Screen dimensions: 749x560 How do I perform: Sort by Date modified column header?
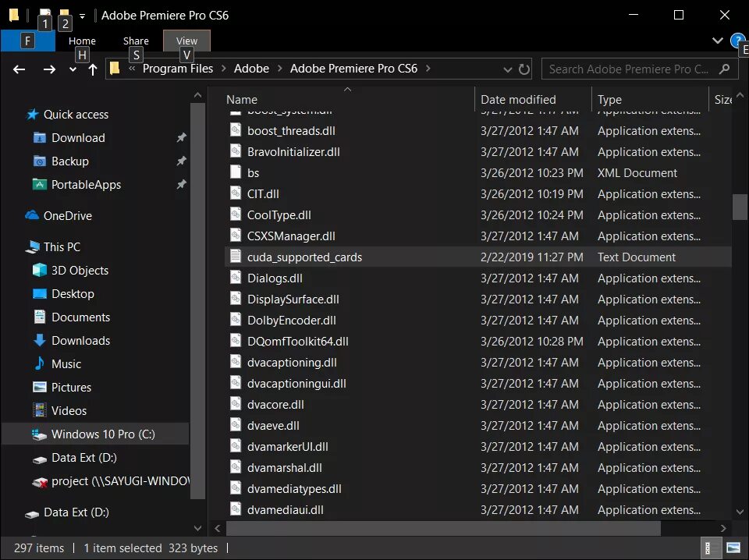coord(518,99)
